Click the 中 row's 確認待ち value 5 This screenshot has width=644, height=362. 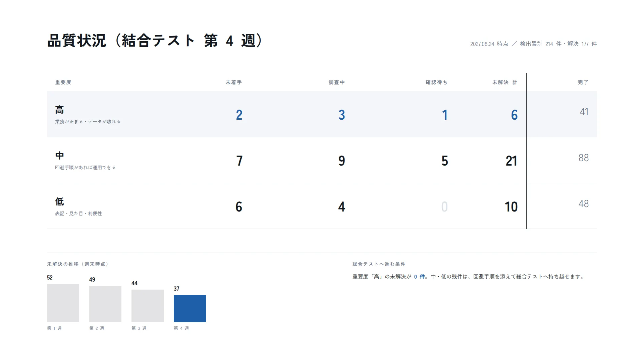(445, 161)
